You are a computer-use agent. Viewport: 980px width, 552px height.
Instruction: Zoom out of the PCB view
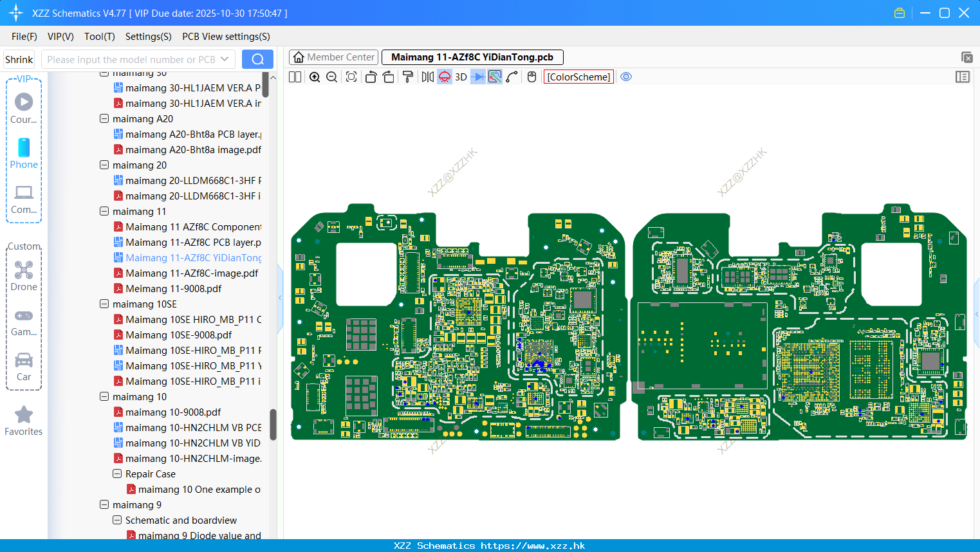coord(331,77)
